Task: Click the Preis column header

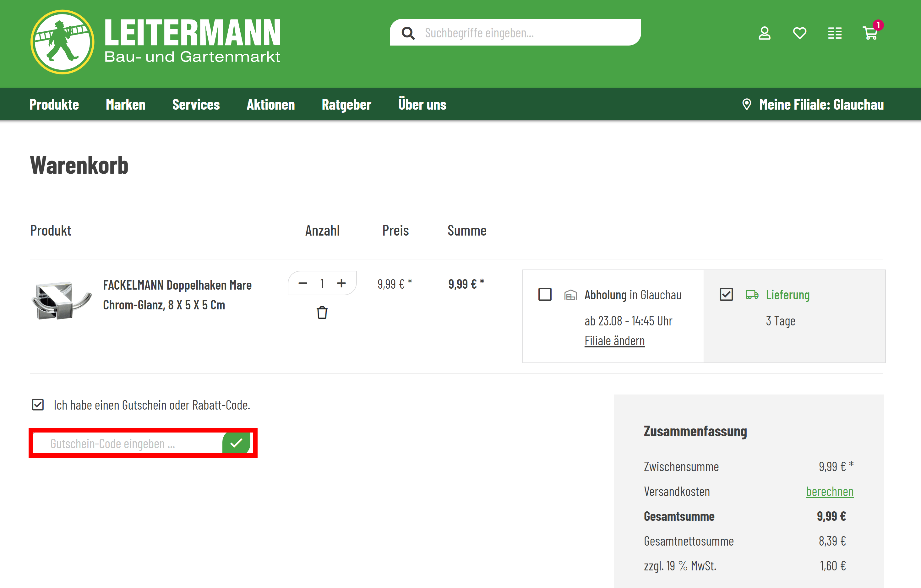Action: (x=395, y=231)
